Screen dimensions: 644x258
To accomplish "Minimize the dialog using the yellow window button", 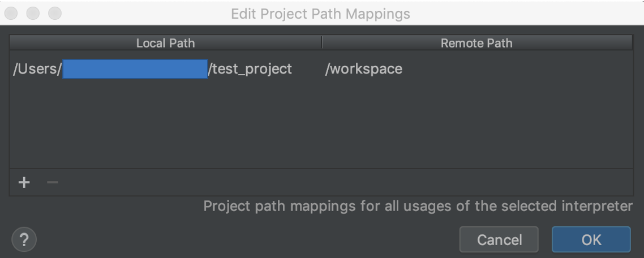I will coord(34,13).
